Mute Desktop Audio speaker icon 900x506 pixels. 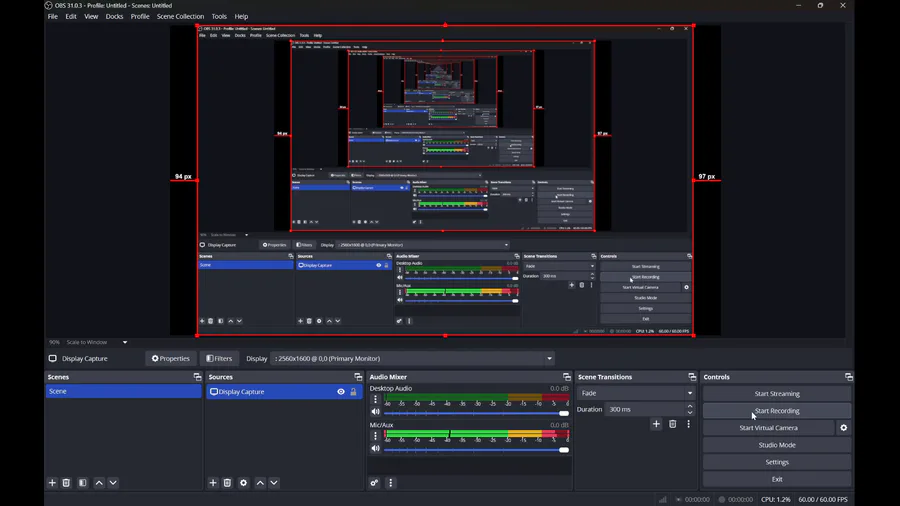point(375,412)
